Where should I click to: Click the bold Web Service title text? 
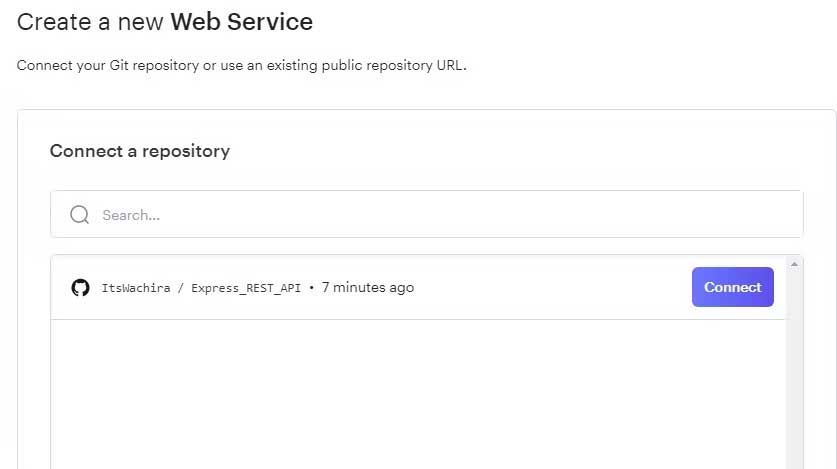[x=241, y=21]
